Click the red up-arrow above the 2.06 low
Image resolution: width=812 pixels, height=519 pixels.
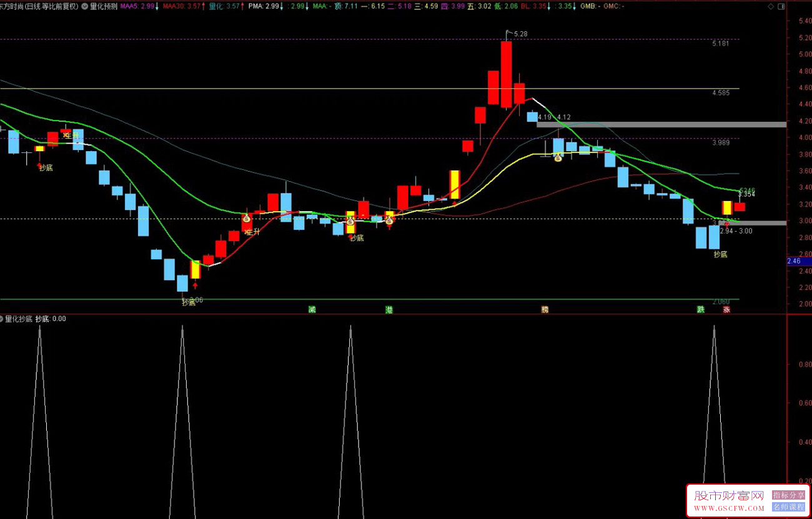click(195, 285)
